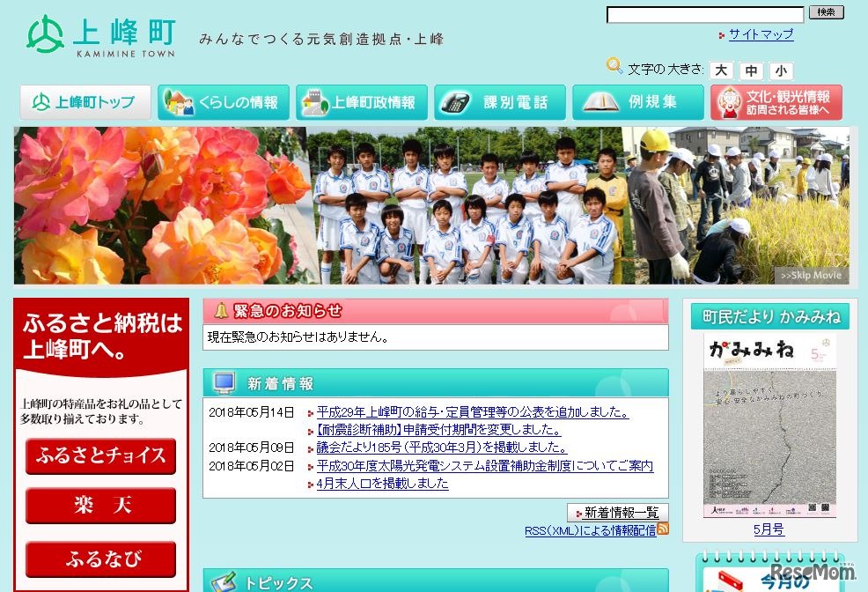868x592 pixels.
Task: Open the 文化・観光情報 menu
Action: [776, 102]
